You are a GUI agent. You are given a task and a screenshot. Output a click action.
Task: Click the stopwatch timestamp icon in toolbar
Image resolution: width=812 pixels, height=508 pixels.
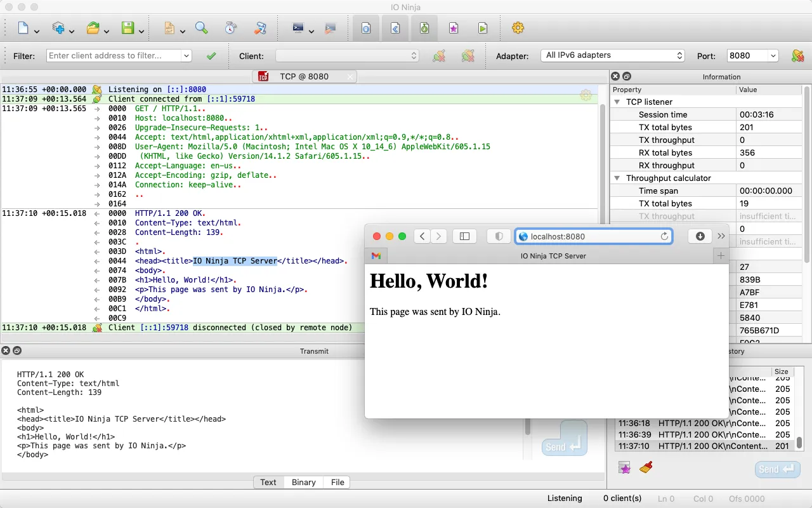[230, 28]
